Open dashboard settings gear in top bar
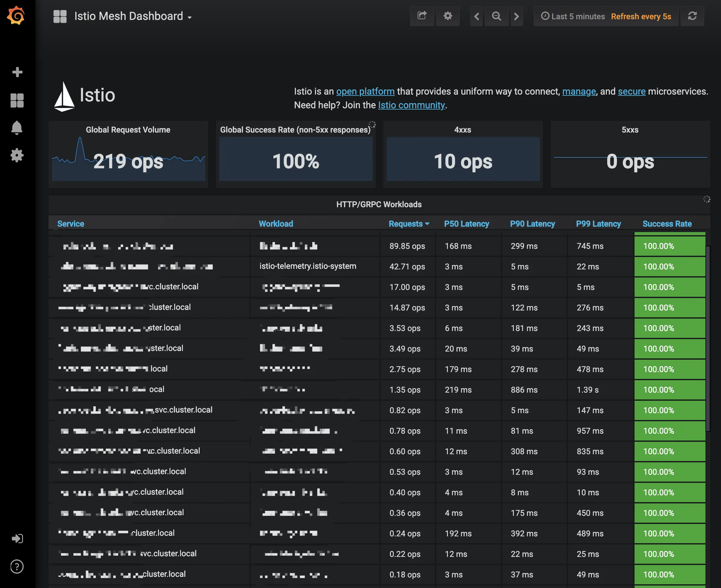 tap(448, 16)
